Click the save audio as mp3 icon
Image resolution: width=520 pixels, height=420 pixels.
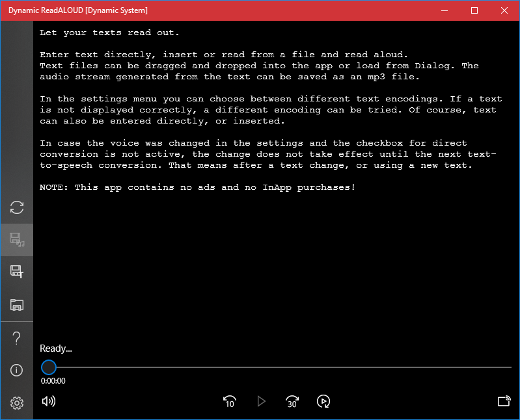point(16,240)
